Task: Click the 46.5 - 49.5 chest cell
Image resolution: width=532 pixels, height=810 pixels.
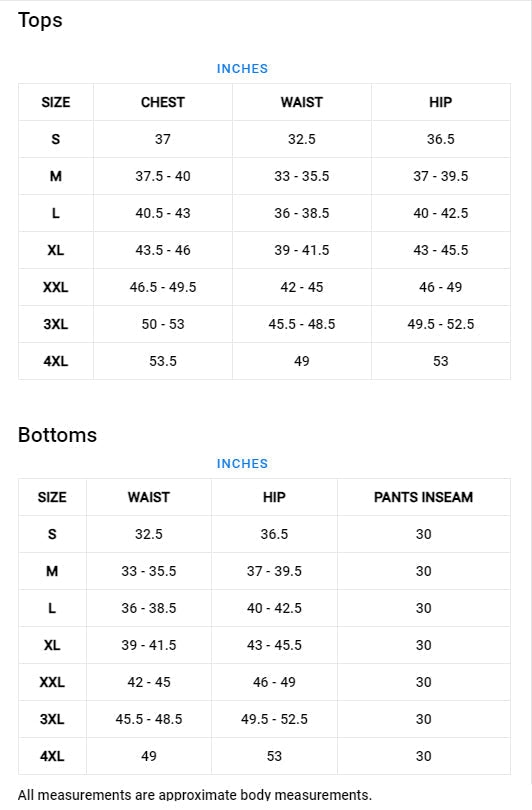Action: tap(163, 287)
